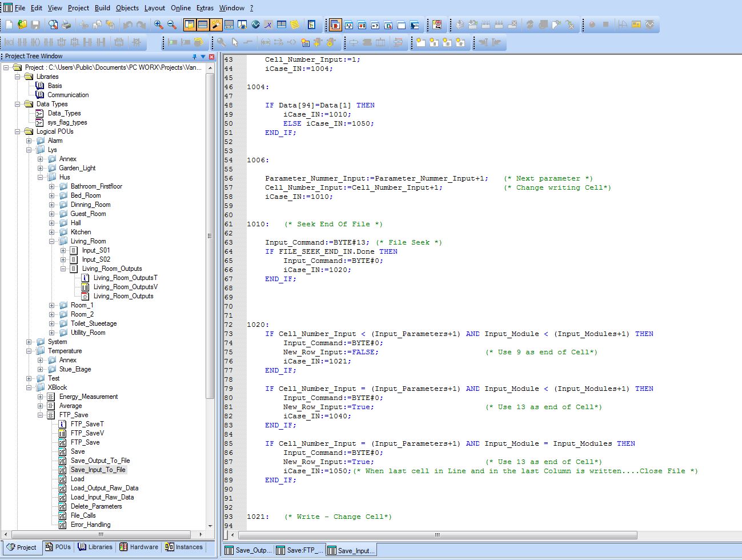742x560 pixels.
Task: Open the Extras menu
Action: [205, 8]
